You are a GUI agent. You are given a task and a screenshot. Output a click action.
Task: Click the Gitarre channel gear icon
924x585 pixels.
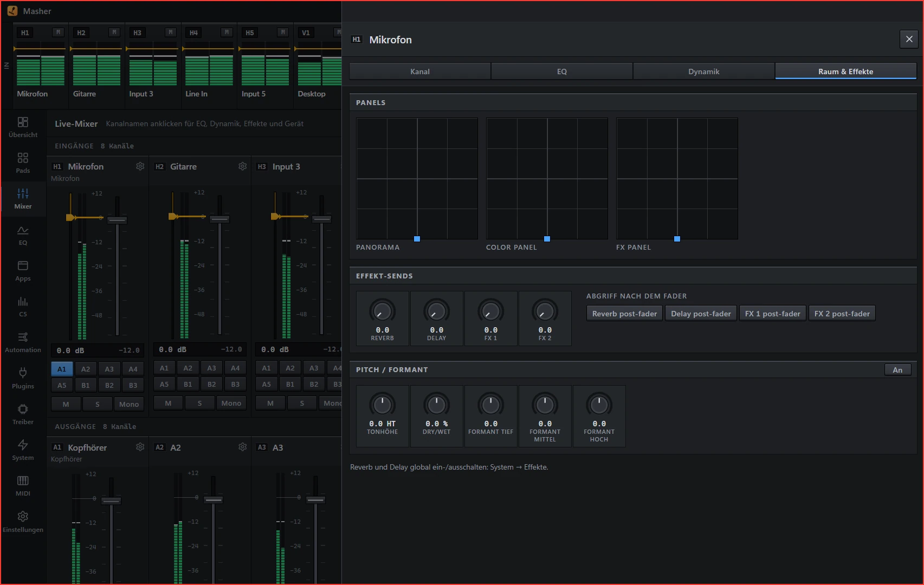242,166
